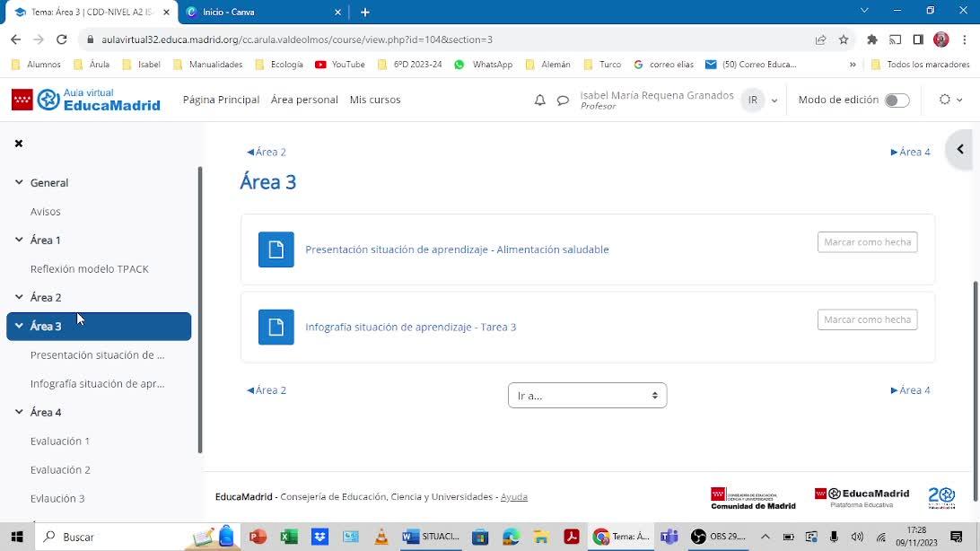This screenshot has height=551, width=980.
Task: Open the 'Ir a...' jump dropdown
Action: 587,396
